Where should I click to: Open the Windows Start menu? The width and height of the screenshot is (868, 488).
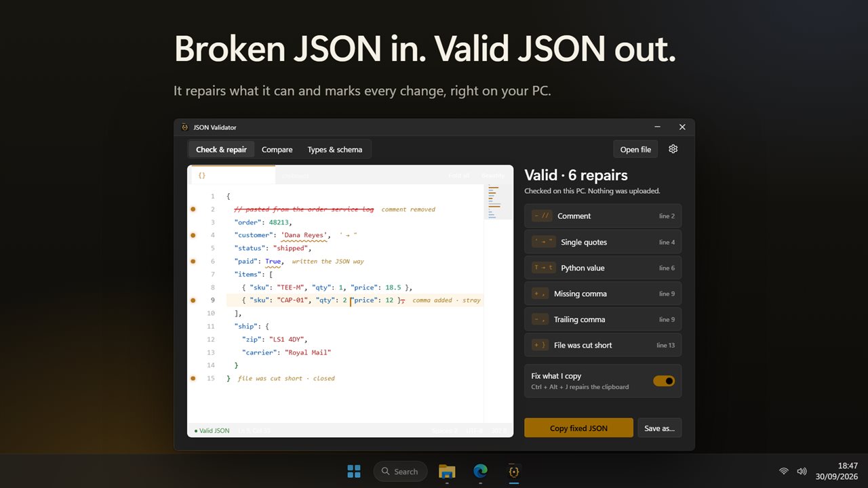[x=354, y=471]
